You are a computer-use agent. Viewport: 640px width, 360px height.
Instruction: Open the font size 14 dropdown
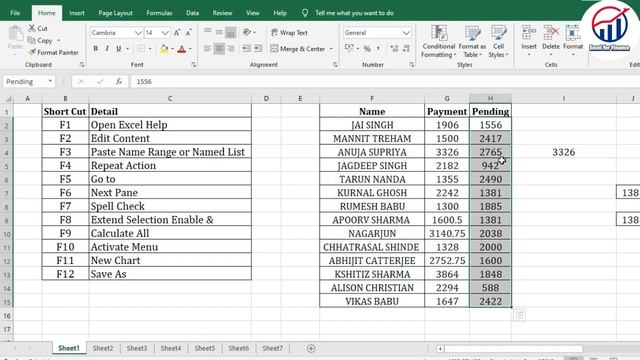[x=165, y=33]
